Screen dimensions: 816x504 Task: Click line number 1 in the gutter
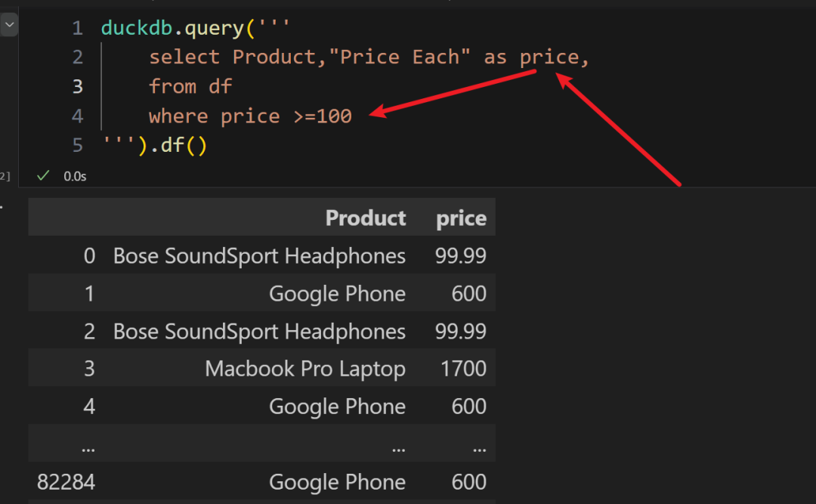point(77,29)
